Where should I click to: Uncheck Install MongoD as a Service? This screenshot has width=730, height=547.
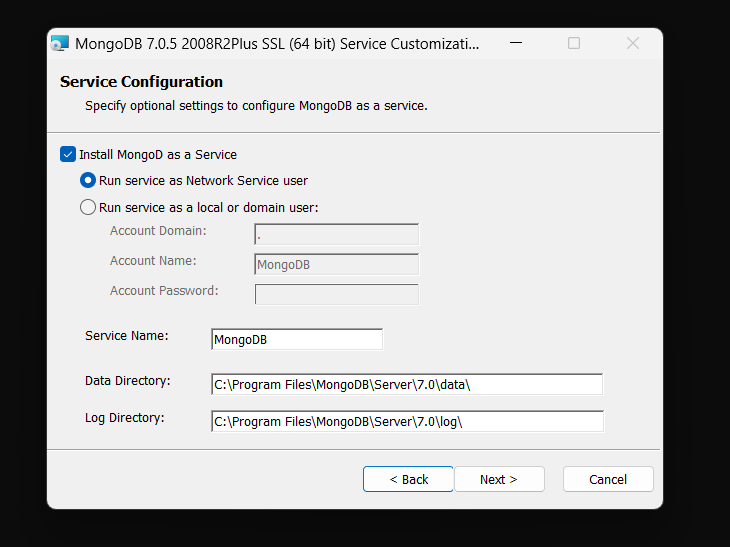[68, 154]
